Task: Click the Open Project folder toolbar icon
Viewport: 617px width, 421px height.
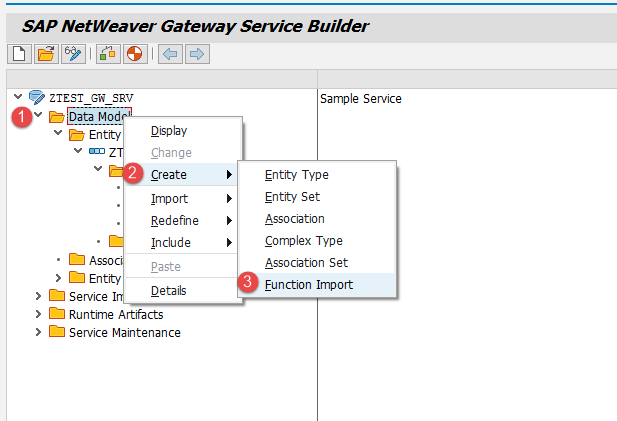Action: point(45,53)
